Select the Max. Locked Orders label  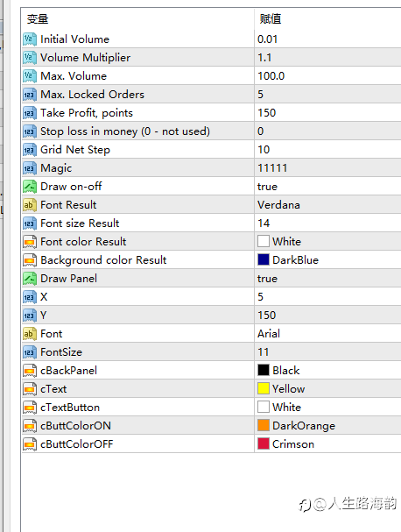[92, 95]
